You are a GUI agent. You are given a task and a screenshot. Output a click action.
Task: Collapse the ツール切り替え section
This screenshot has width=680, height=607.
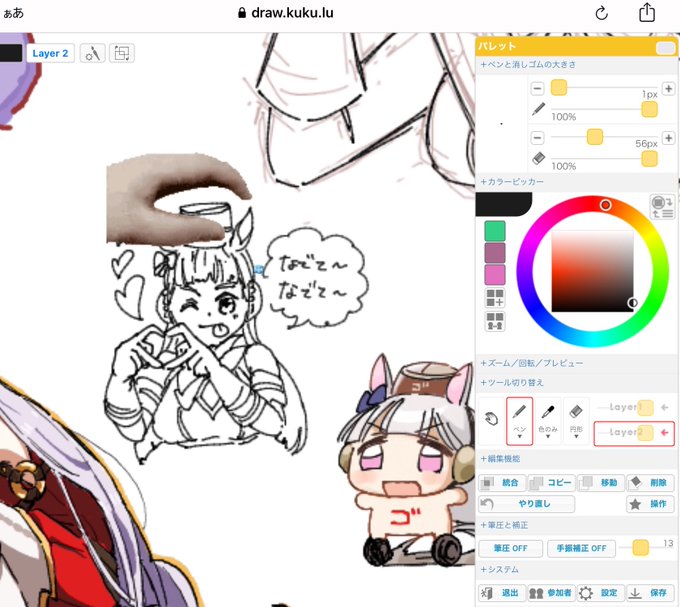511,382
